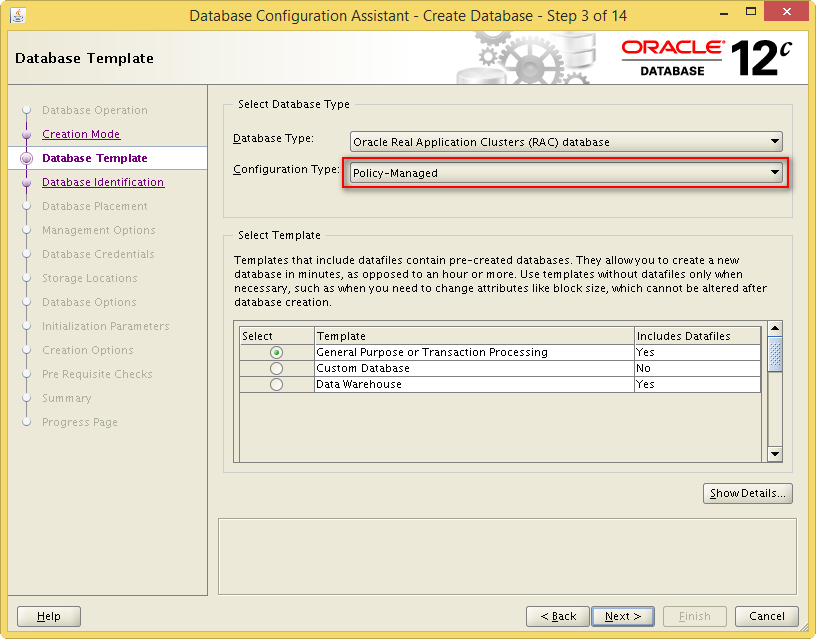This screenshot has height=639, width=816.
Task: Maximize the Database Configuration Assistant window
Action: [750, 11]
